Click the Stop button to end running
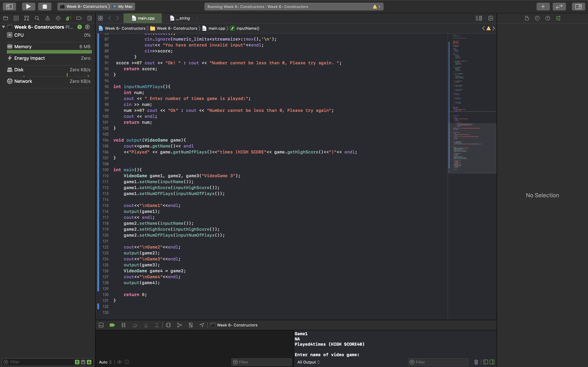Viewport: 588px width, 367px height. tap(44, 7)
